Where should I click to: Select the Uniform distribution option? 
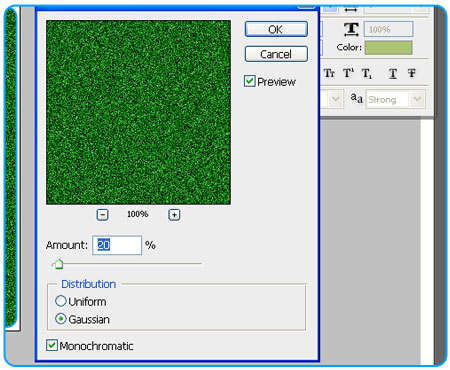click(60, 301)
